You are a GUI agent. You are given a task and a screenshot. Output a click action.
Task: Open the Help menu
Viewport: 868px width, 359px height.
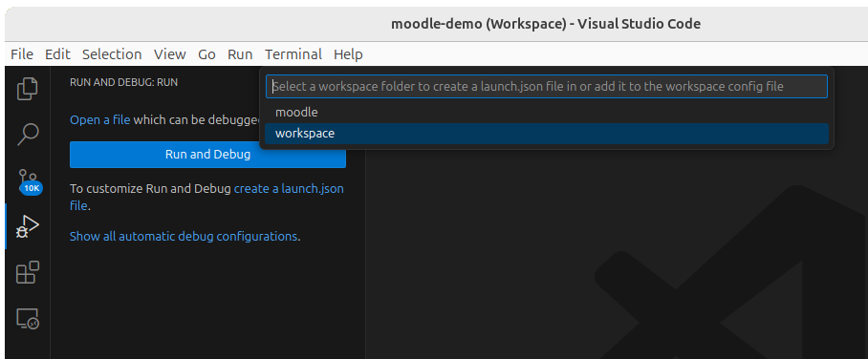click(x=348, y=54)
